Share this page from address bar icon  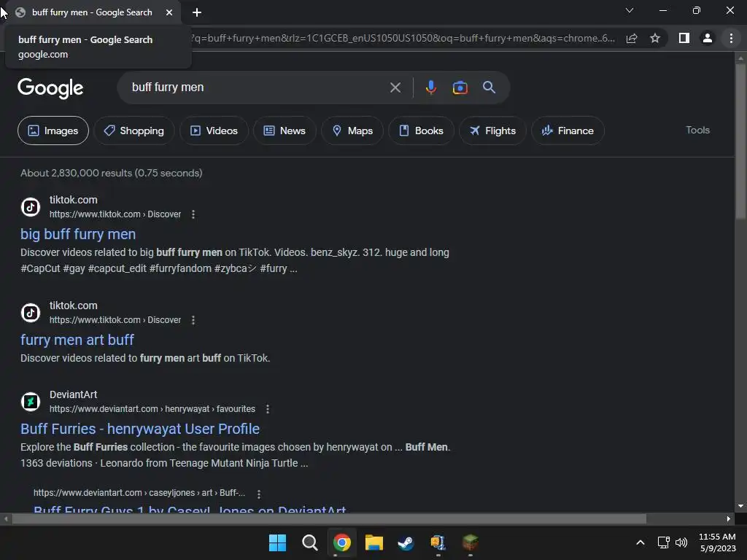[632, 38]
